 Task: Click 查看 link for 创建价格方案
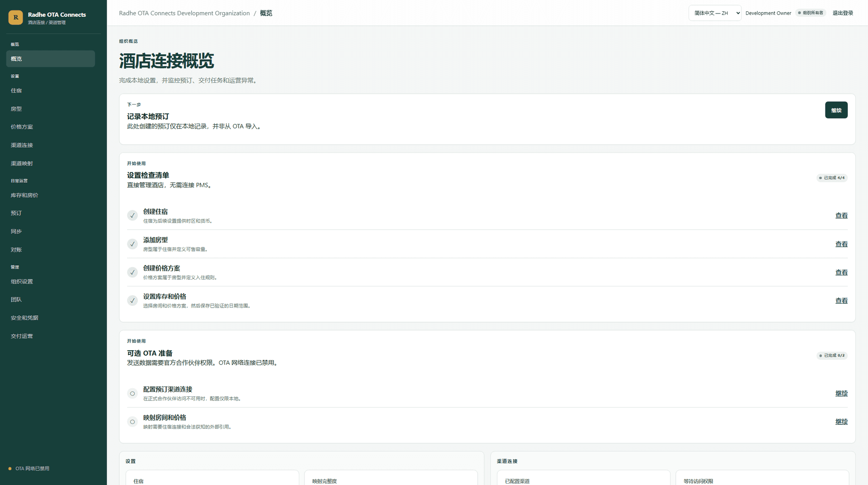point(841,272)
